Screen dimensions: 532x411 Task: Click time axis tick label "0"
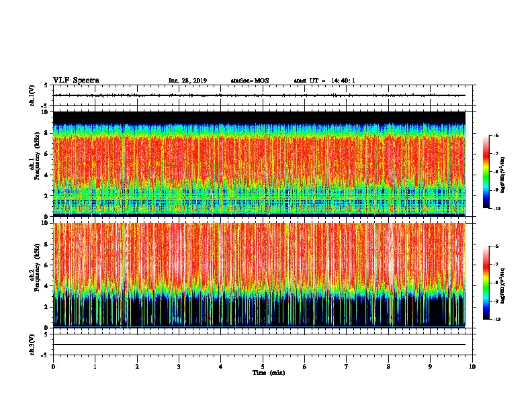(53, 367)
